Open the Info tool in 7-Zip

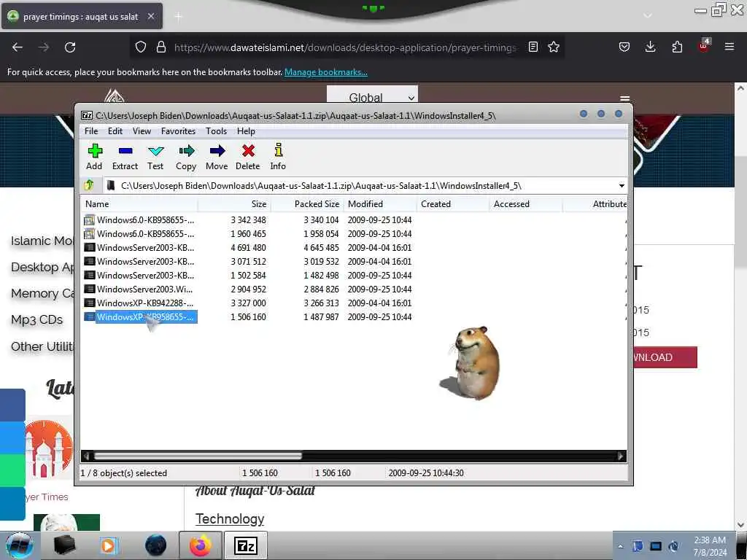(x=278, y=157)
